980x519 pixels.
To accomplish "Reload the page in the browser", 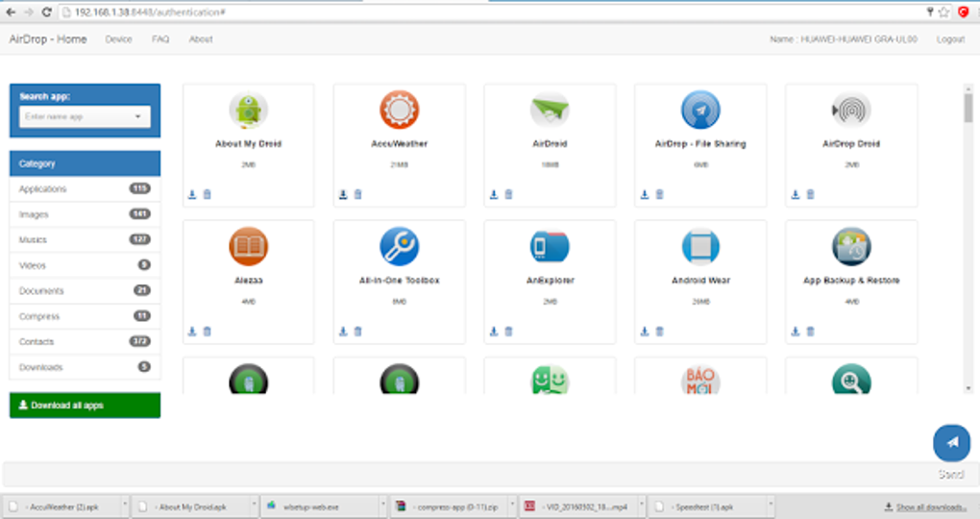I will [46, 12].
